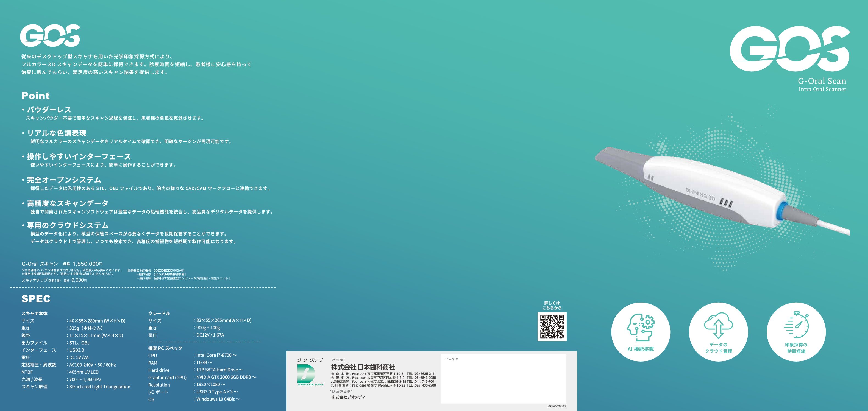
Task: Click the 株式会社日本歯科商社 company name
Action: tap(363, 367)
